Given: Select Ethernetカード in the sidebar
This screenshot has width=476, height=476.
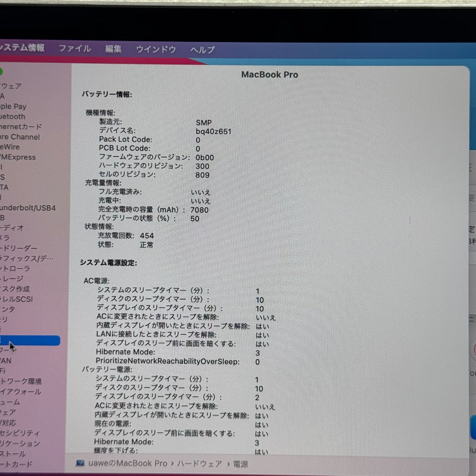Looking at the screenshot, I should [21, 127].
